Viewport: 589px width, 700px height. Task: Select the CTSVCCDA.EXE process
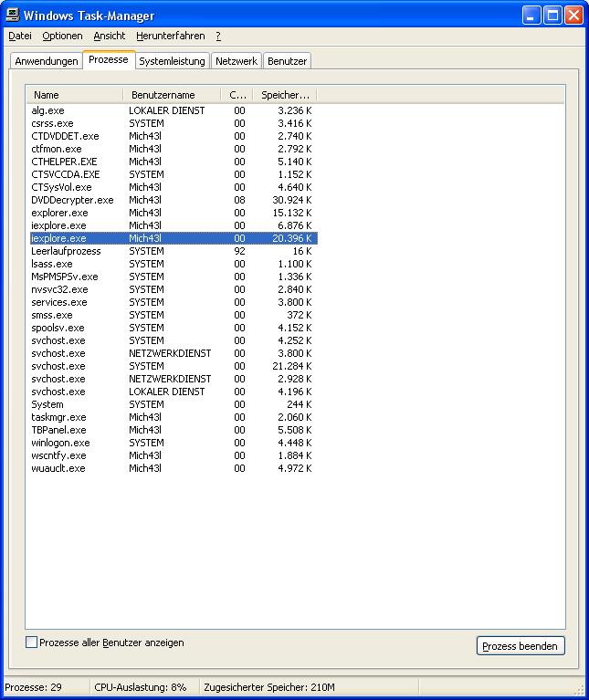click(174, 174)
